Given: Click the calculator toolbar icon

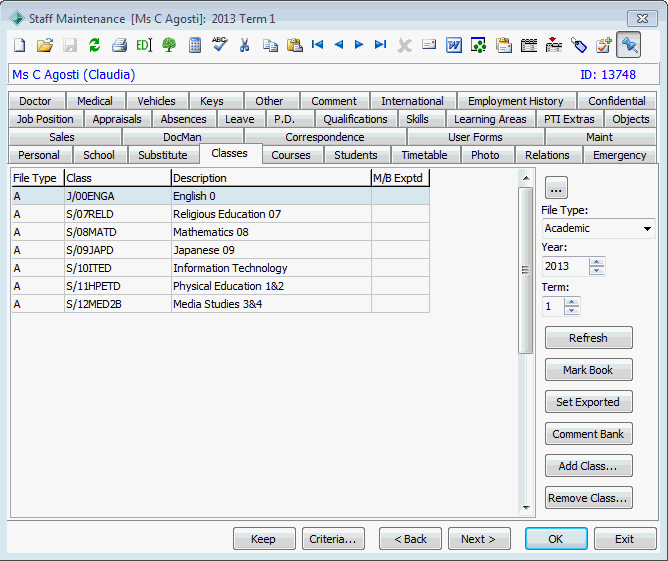Looking at the screenshot, I should pyautogui.click(x=195, y=45).
